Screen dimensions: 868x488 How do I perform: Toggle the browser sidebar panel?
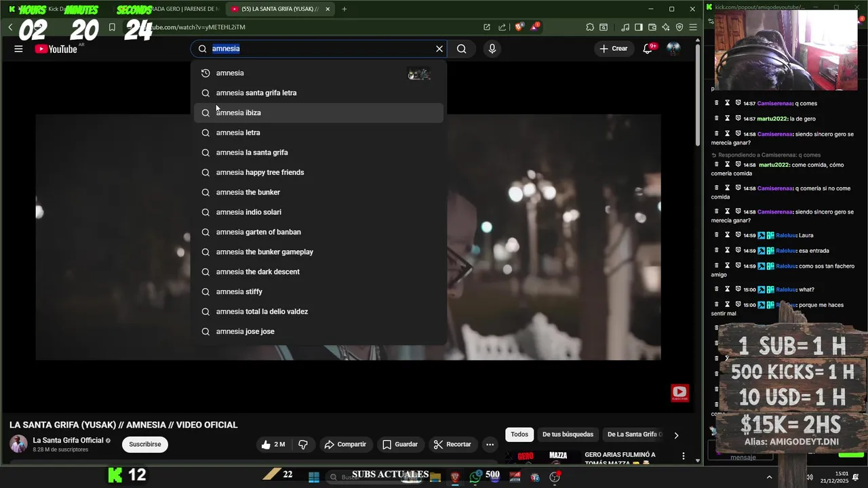[x=639, y=27]
